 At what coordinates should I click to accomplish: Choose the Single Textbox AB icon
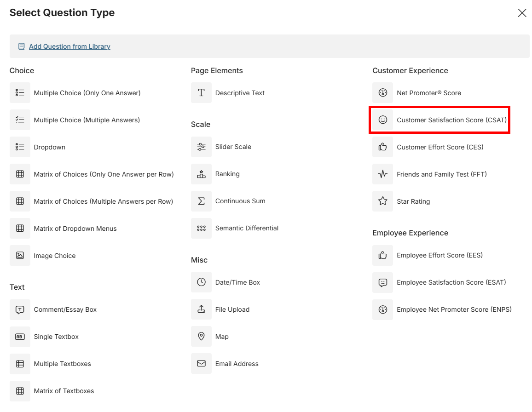pyautogui.click(x=20, y=337)
